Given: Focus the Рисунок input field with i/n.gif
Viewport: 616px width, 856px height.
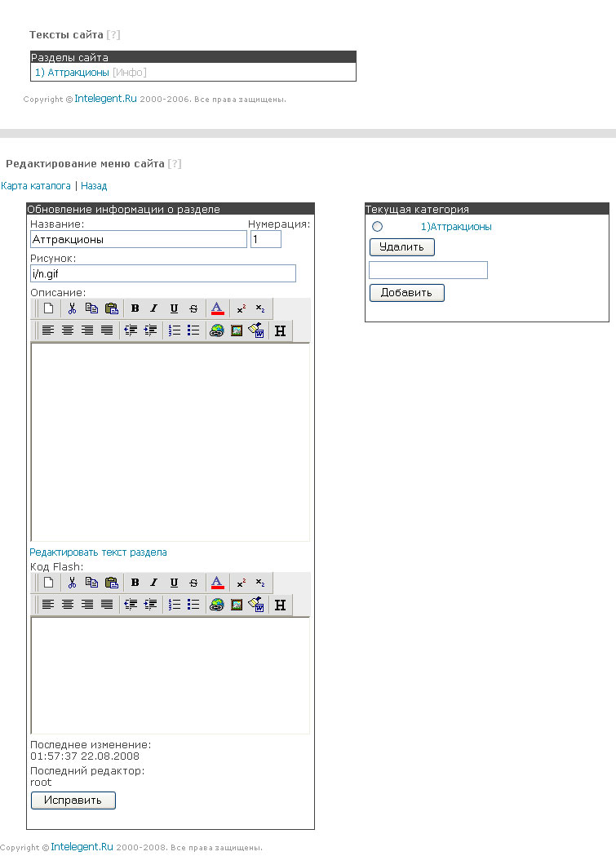Looking at the screenshot, I should pos(163,273).
